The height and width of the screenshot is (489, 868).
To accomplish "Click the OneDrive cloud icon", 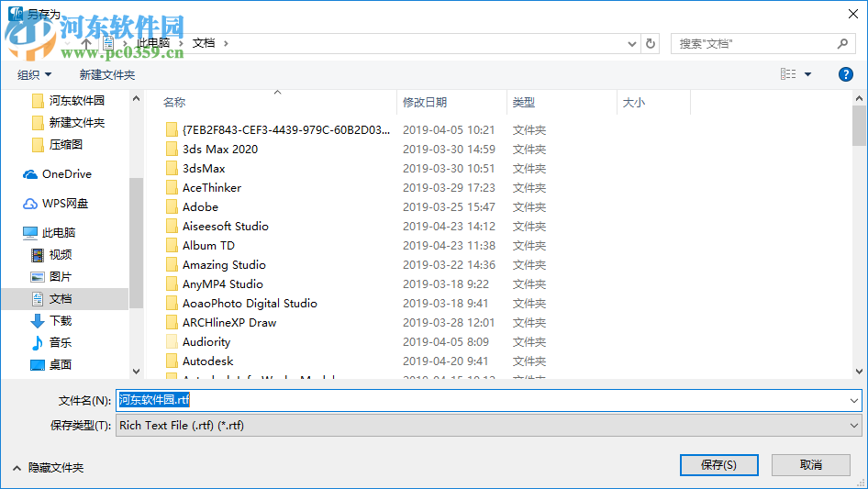I will point(30,174).
